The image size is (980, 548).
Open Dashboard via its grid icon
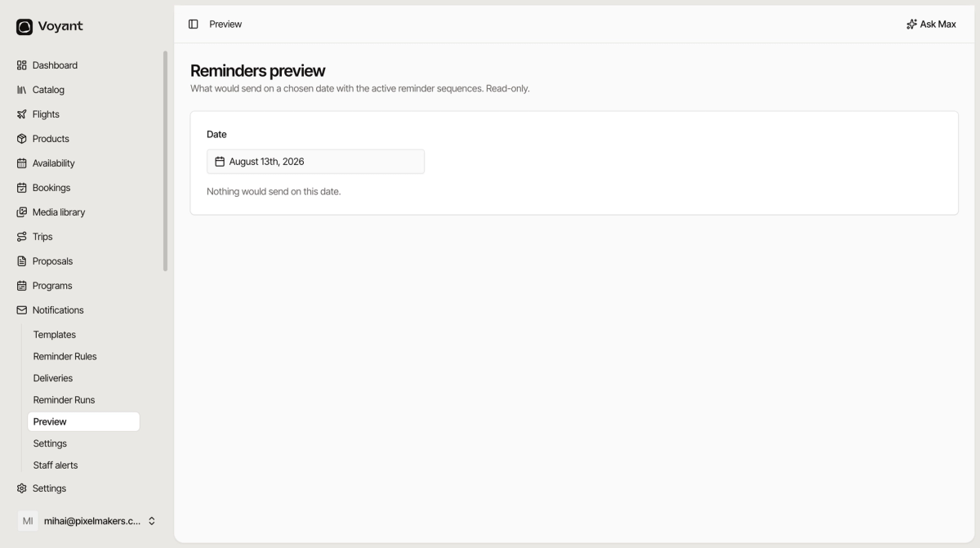click(22, 65)
